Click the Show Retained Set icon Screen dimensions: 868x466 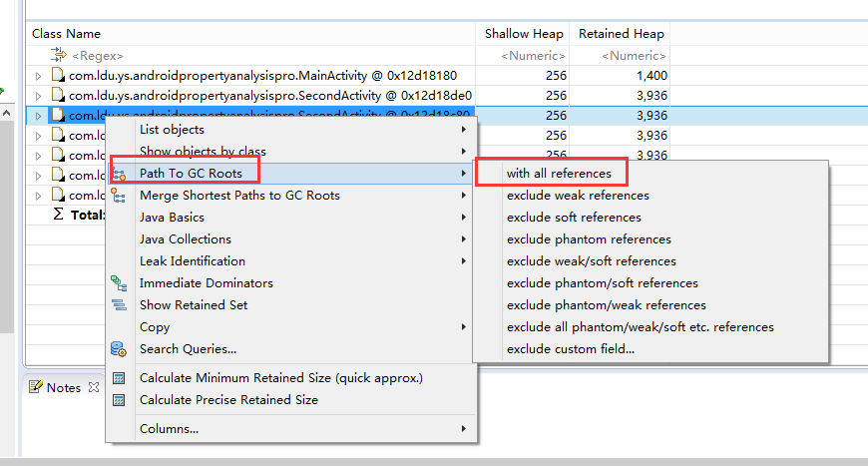[119, 305]
